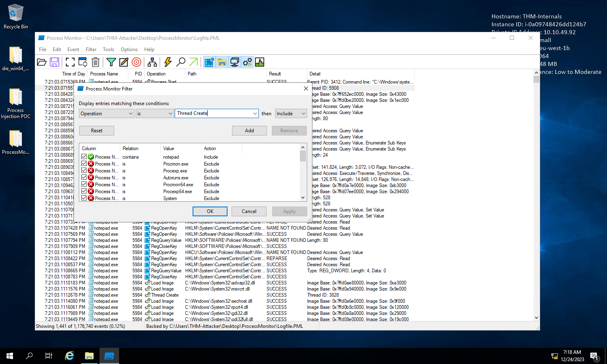Click the Clear (trash can) toolbar icon

click(x=95, y=62)
